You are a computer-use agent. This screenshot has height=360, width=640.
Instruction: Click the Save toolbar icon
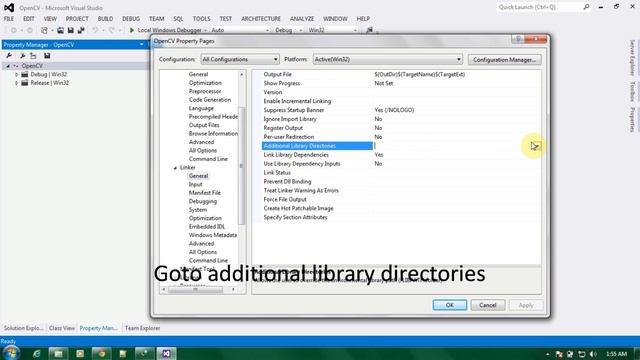pos(71,30)
